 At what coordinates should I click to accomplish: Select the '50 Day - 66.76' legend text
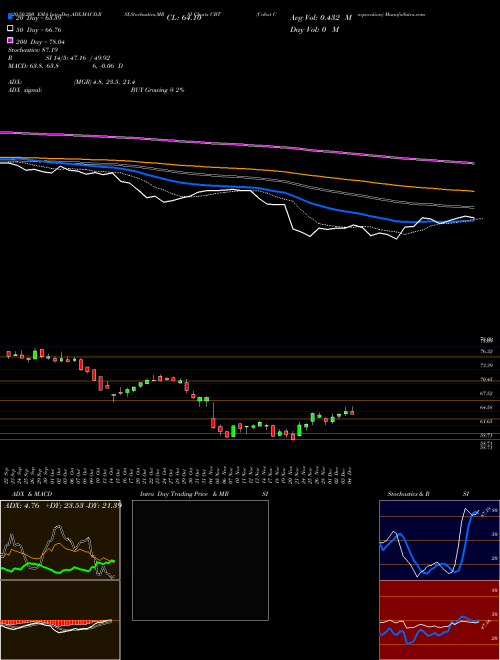pos(38,29)
